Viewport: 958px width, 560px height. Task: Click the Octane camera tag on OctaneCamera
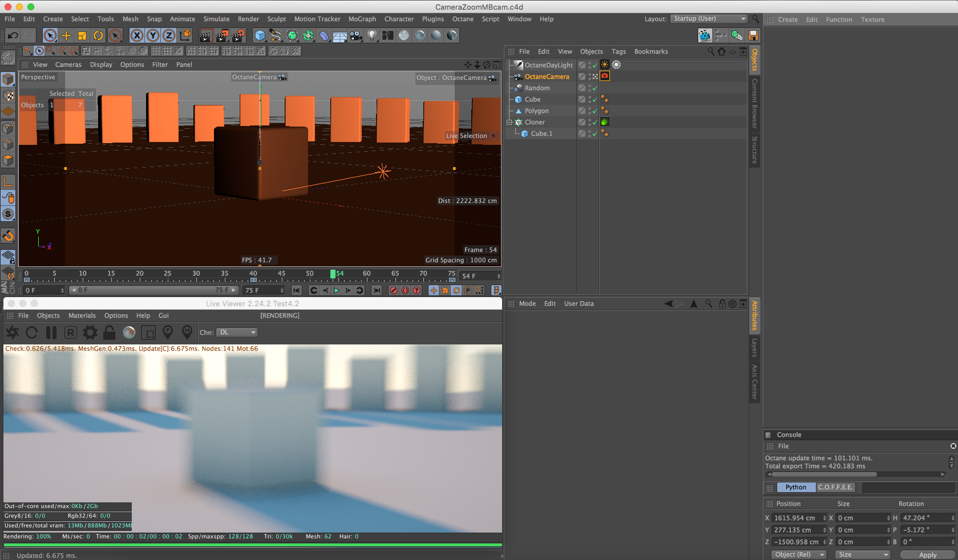tap(605, 76)
